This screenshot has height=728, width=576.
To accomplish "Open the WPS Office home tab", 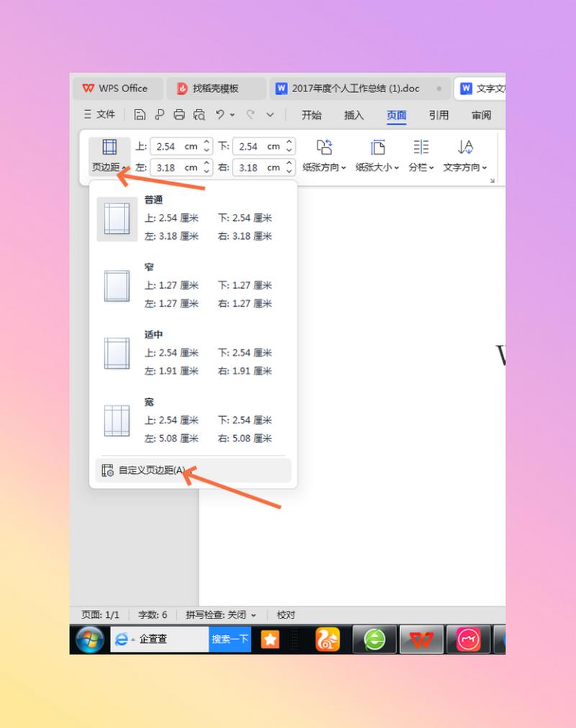I will (x=117, y=89).
